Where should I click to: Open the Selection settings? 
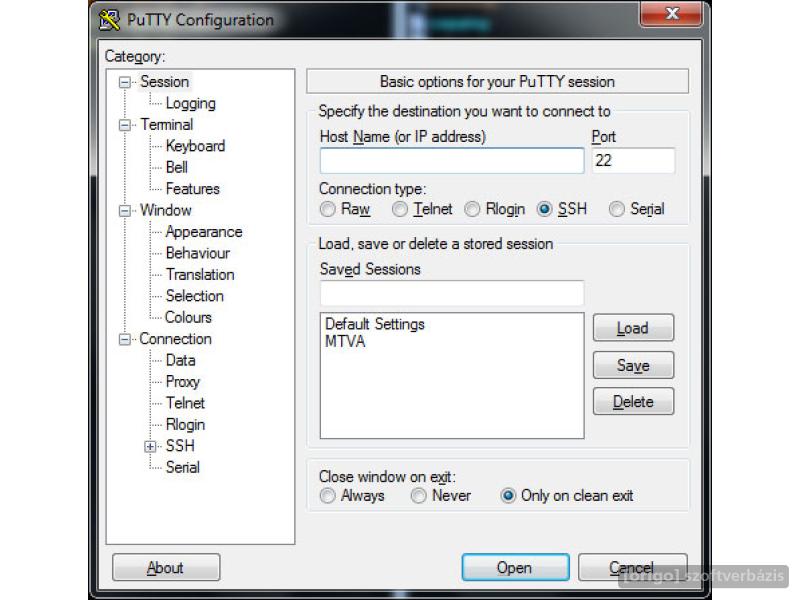click(x=194, y=296)
